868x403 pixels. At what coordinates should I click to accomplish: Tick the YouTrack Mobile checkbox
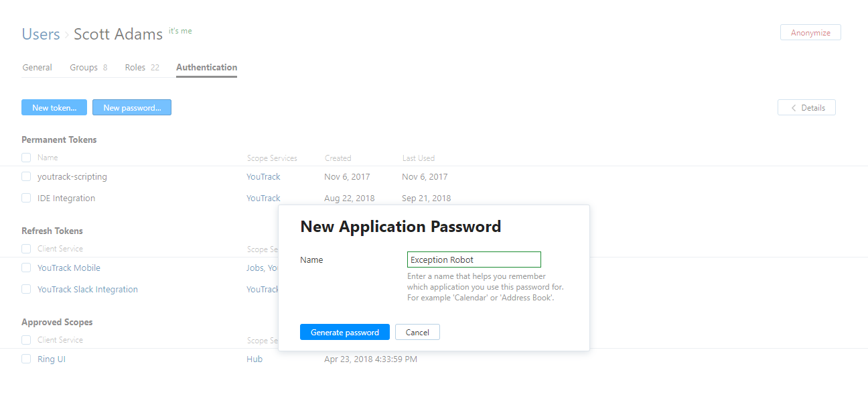[x=26, y=268]
